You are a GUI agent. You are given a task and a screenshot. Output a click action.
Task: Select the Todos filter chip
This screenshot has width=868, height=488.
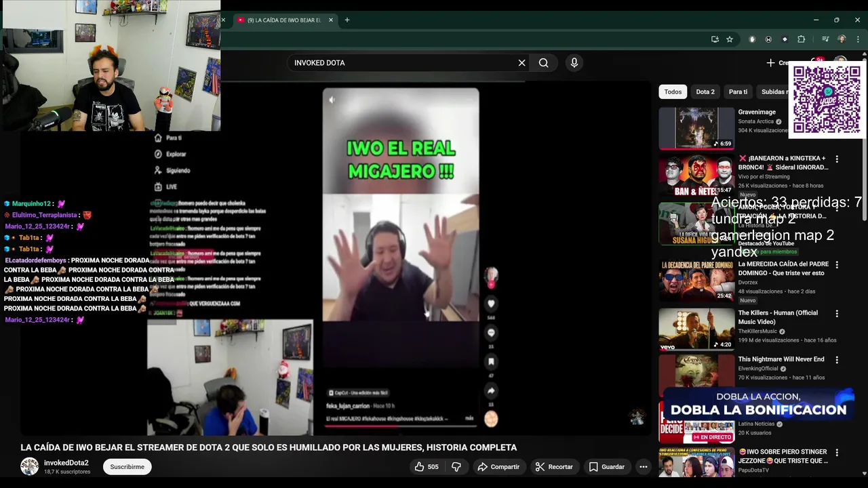coord(673,91)
